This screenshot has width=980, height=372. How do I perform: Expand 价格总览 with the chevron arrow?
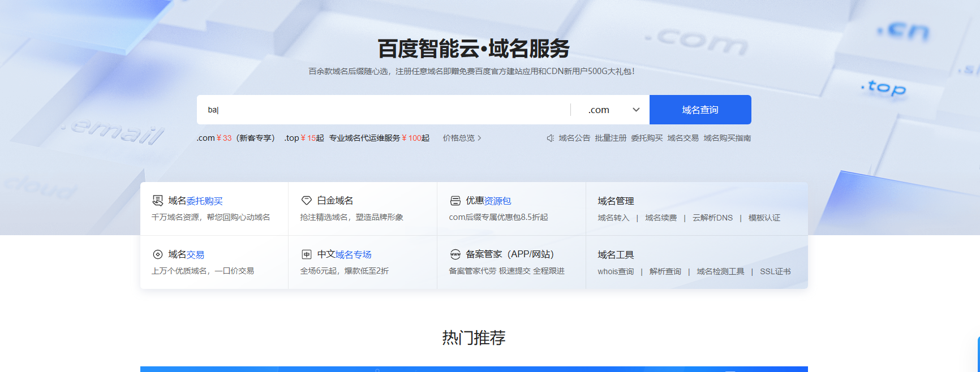point(479,138)
